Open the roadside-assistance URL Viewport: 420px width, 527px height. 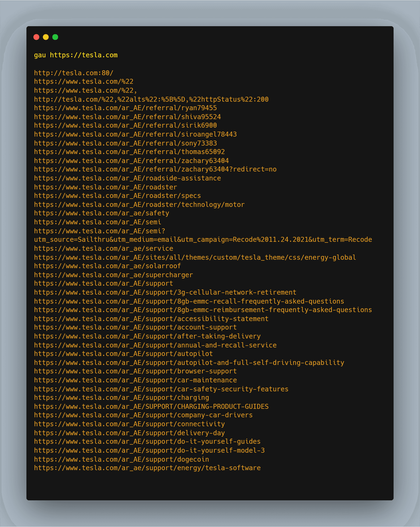pyautogui.click(x=127, y=178)
